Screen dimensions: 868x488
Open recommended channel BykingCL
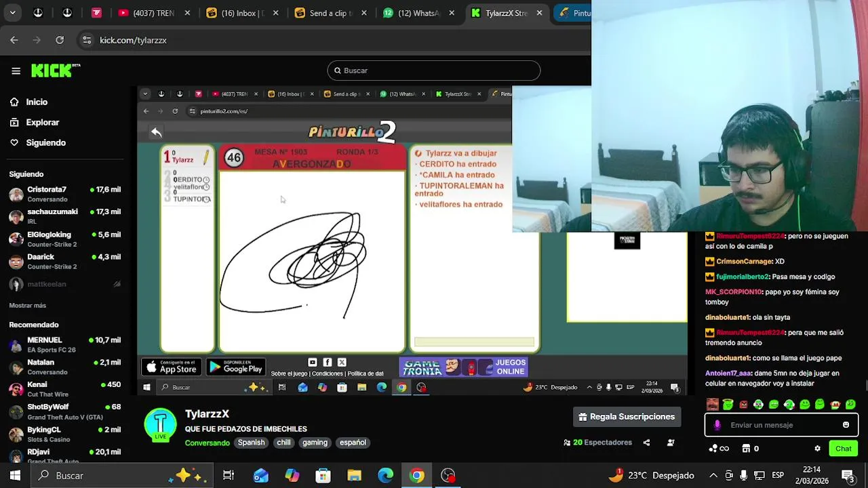[x=65, y=434]
